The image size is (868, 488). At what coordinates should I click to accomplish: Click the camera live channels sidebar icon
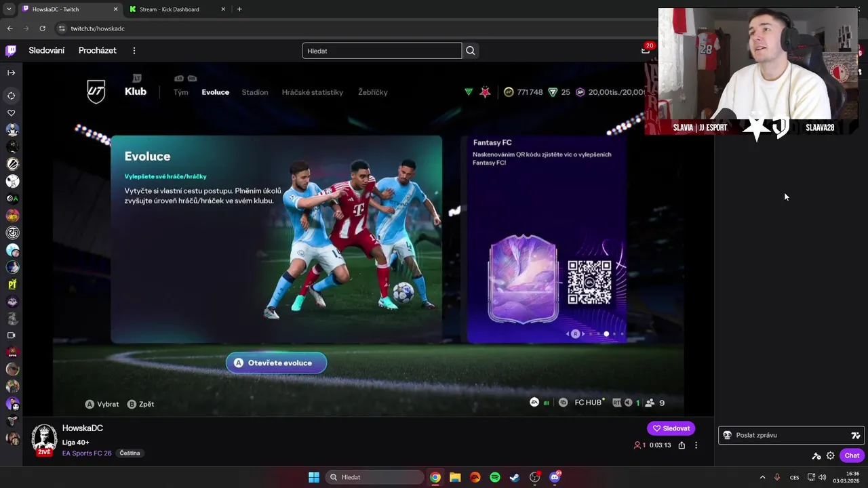tap(12, 335)
